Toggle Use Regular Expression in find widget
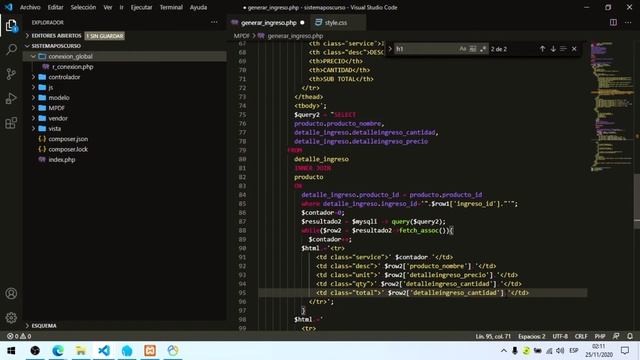640x360 pixels. click(x=483, y=49)
